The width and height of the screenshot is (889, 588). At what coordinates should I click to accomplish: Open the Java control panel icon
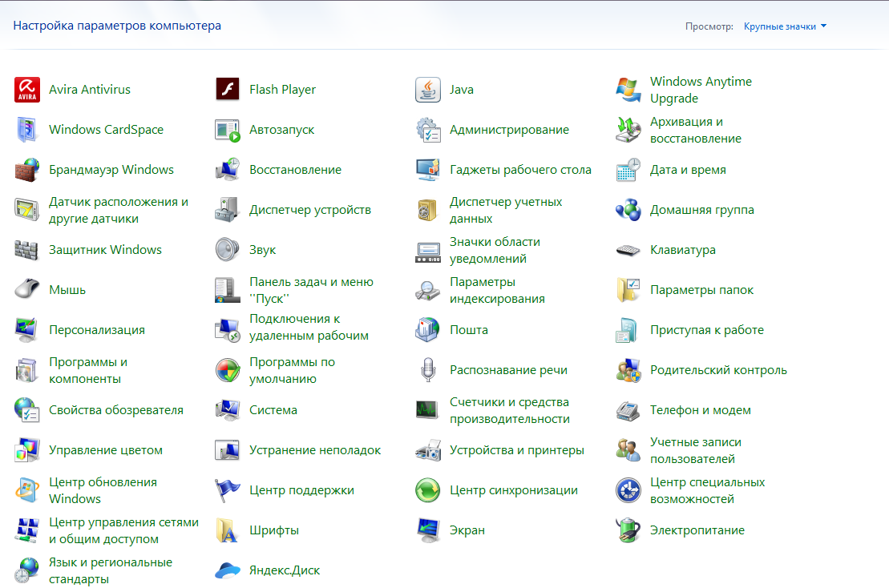point(427,90)
